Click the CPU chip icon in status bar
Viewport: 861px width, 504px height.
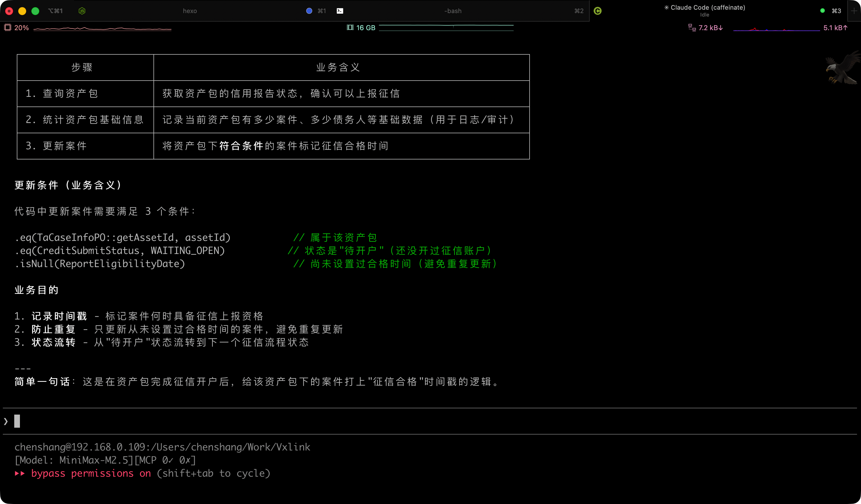(x=7, y=28)
